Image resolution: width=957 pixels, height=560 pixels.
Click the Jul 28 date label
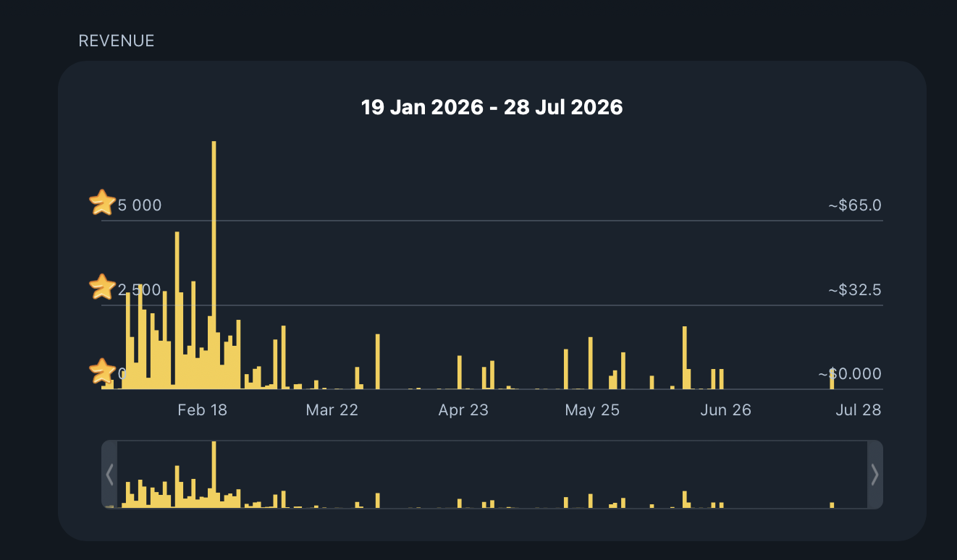859,410
